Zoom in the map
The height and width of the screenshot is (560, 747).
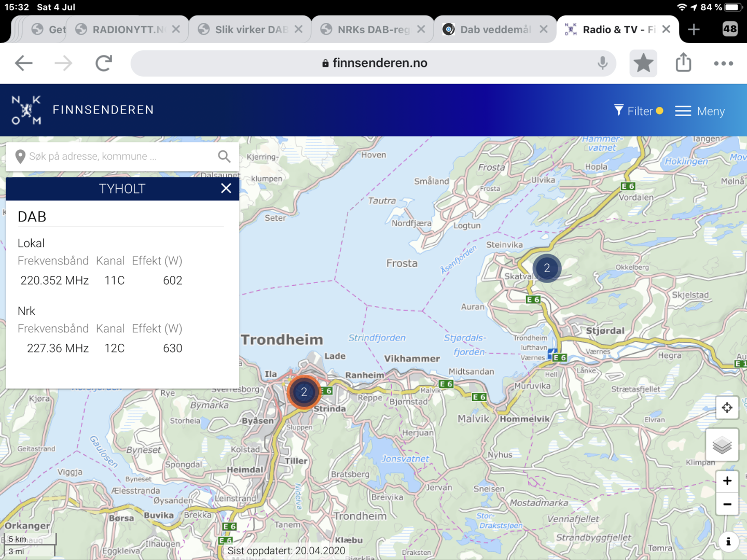point(727,481)
